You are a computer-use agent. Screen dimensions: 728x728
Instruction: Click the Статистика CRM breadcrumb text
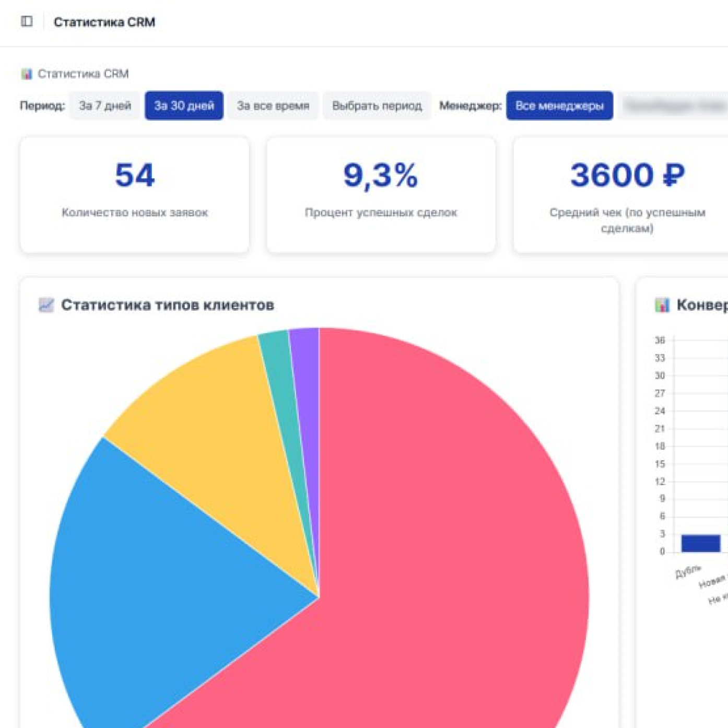click(83, 74)
